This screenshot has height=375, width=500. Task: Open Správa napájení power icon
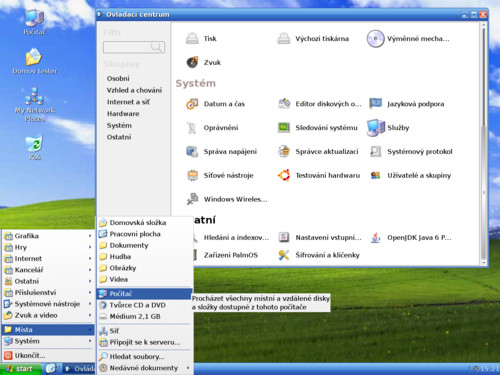(x=192, y=152)
